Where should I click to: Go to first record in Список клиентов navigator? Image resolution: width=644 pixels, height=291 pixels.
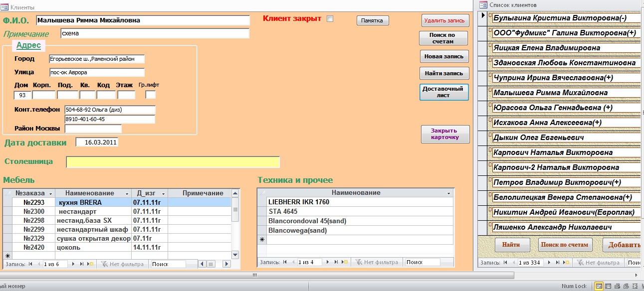coord(506,263)
